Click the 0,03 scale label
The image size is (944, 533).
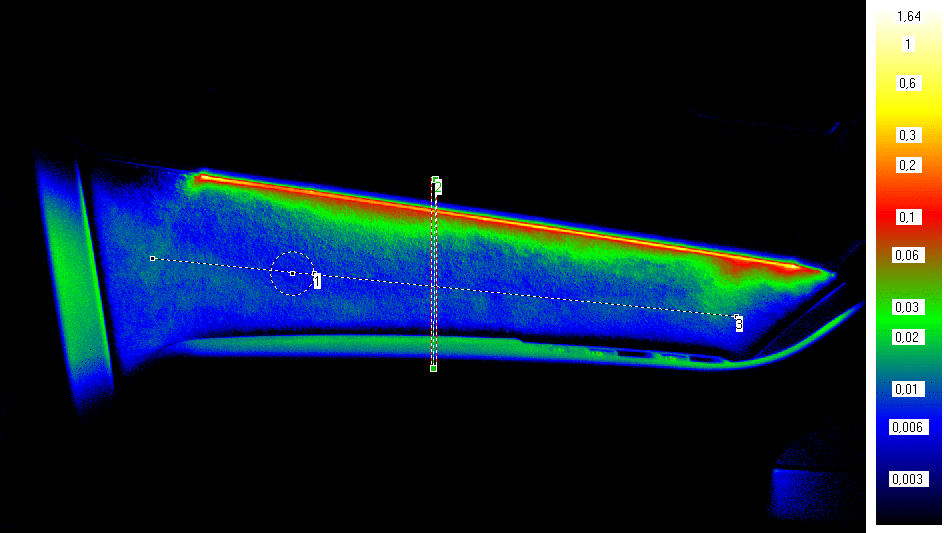(908, 307)
